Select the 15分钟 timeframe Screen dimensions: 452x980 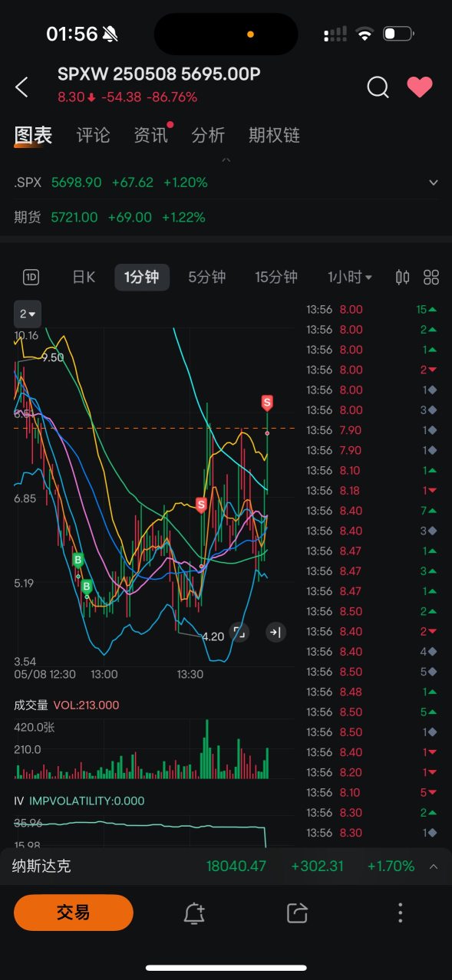point(276,277)
